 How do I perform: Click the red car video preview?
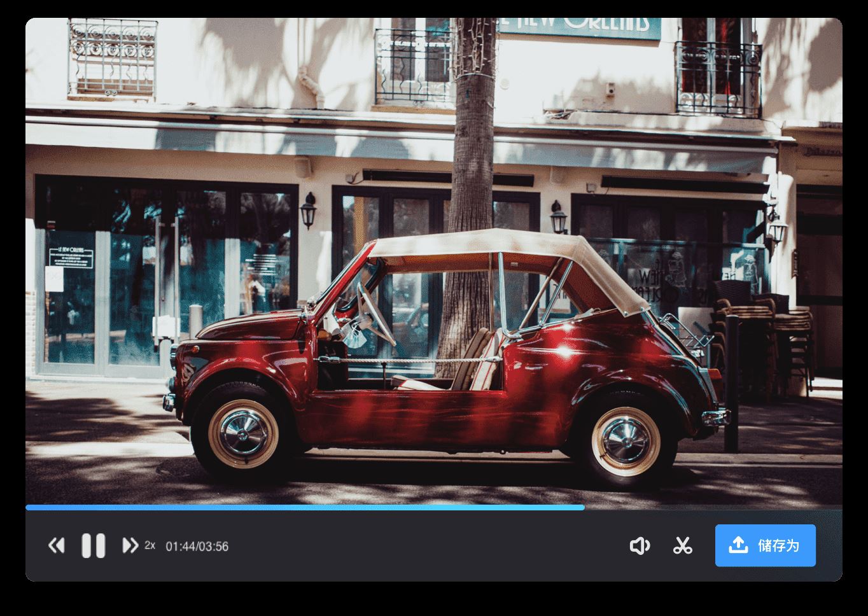click(x=434, y=261)
